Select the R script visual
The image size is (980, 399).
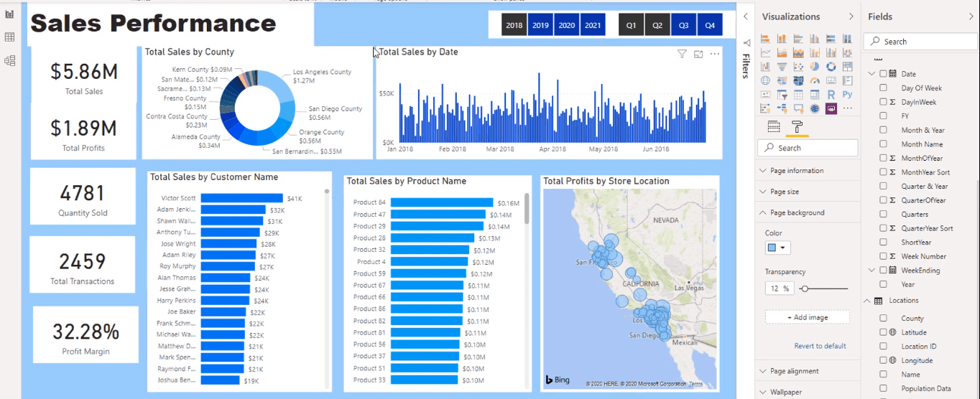click(x=831, y=94)
